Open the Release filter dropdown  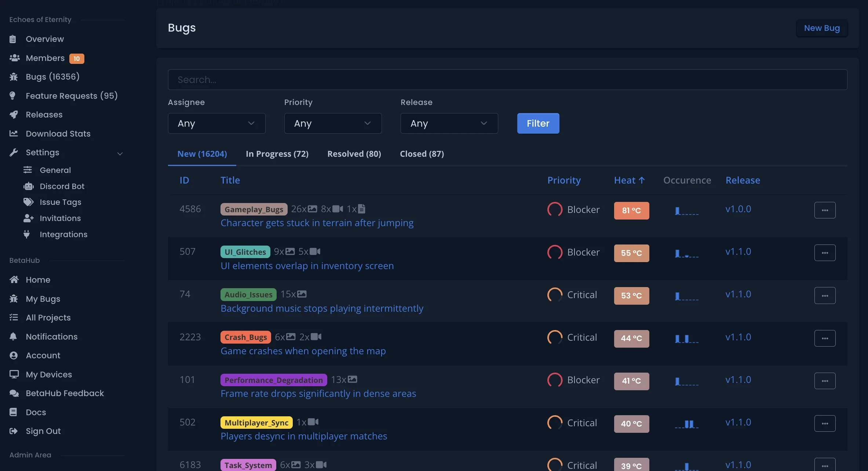[449, 123]
